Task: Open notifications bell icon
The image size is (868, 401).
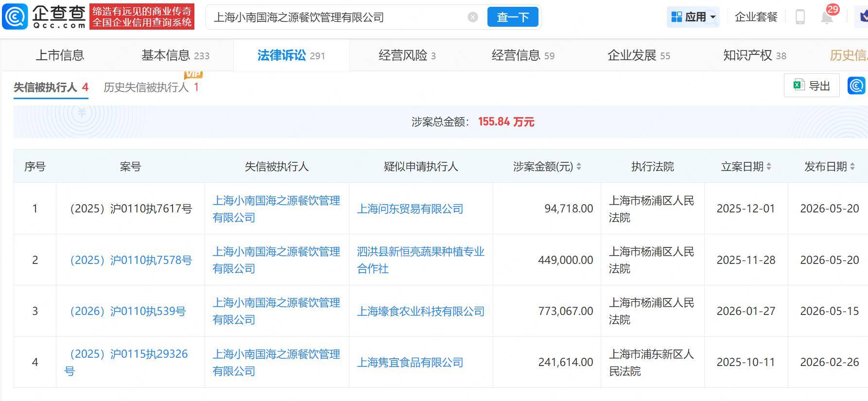Action: pos(827,17)
